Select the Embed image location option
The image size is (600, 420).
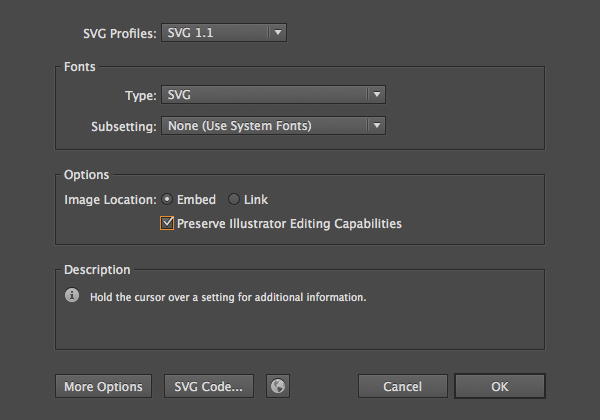167,200
